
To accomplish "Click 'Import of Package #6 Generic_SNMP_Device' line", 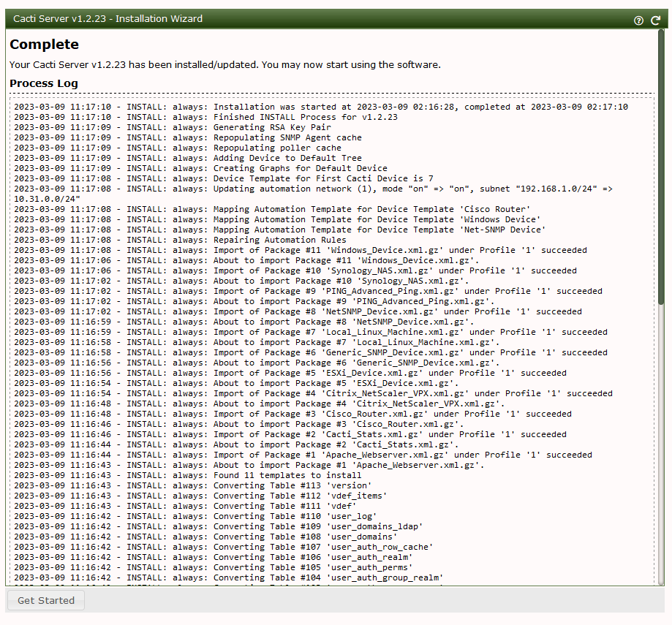I will point(311,353).
